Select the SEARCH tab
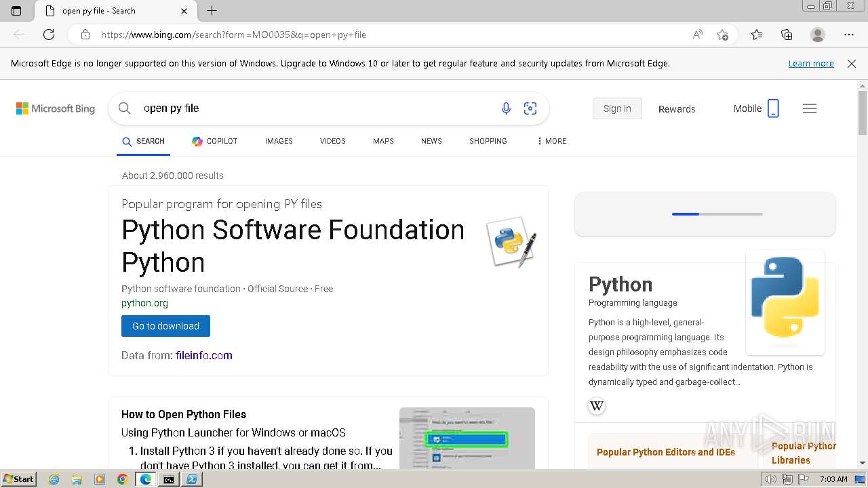Screen dimensions: 868x488 pyautogui.click(x=143, y=141)
